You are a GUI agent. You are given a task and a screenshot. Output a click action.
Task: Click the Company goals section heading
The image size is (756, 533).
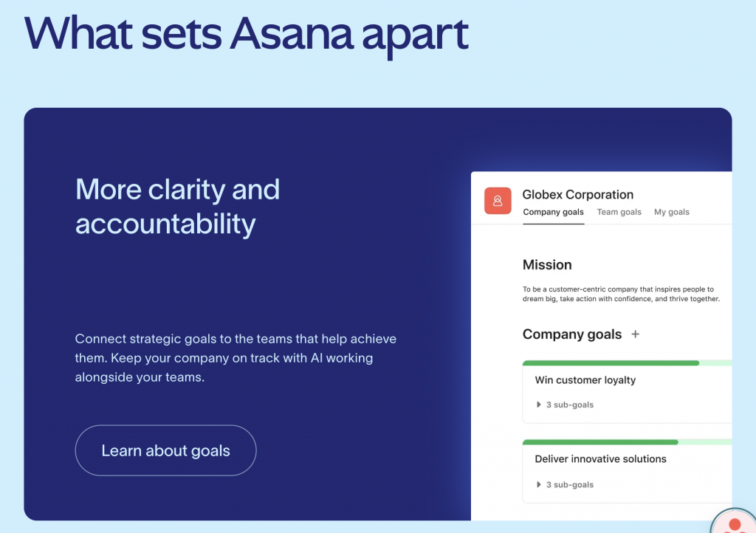[572, 334]
